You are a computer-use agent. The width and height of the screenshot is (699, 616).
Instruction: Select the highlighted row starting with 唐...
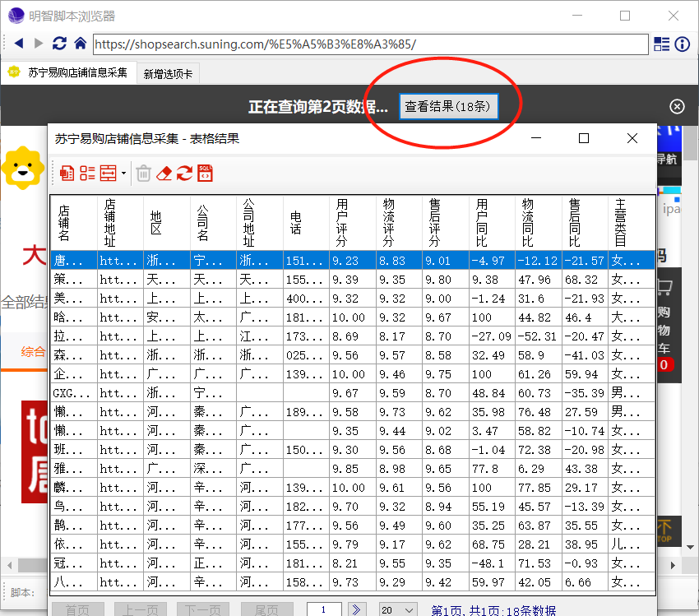click(x=353, y=261)
